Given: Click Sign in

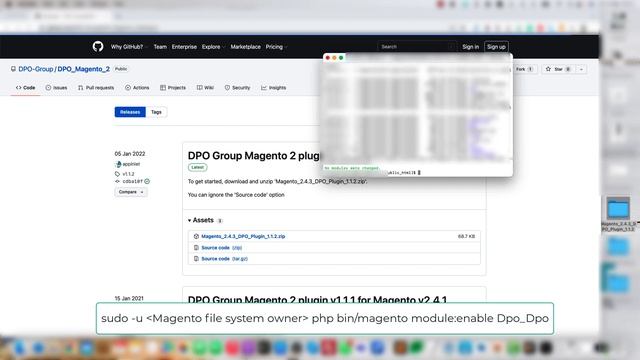Looking at the screenshot, I should click(470, 47).
